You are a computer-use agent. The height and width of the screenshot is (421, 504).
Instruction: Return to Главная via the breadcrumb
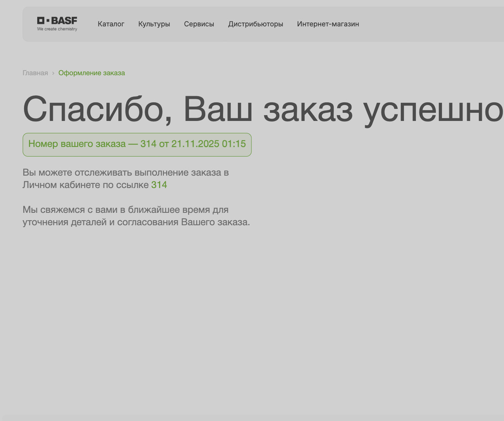pos(35,73)
